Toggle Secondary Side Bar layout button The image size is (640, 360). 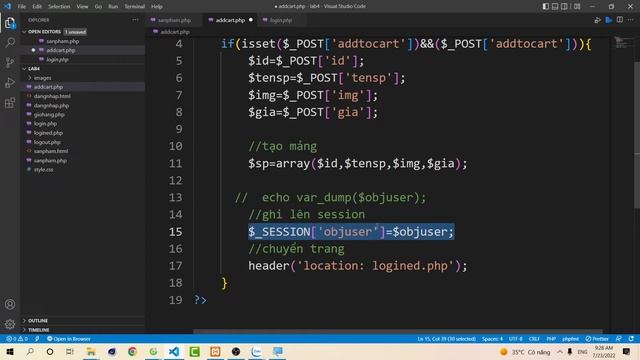click(564, 6)
